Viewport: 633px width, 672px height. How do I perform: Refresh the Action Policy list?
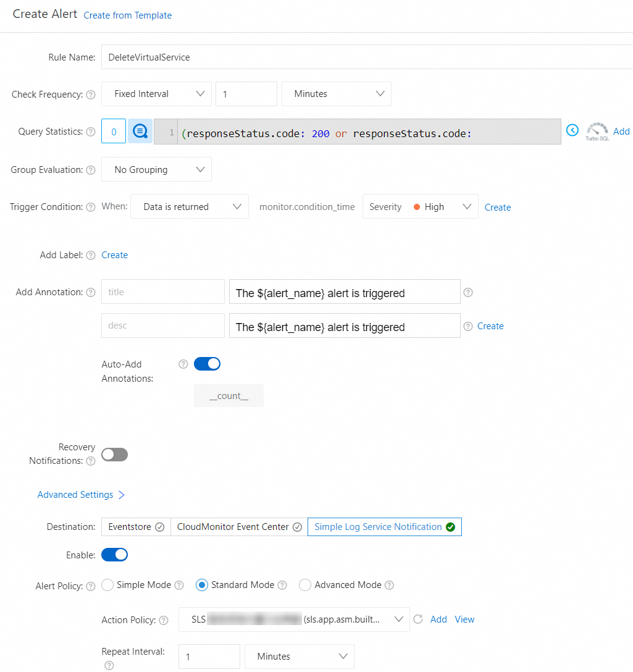pyautogui.click(x=418, y=619)
